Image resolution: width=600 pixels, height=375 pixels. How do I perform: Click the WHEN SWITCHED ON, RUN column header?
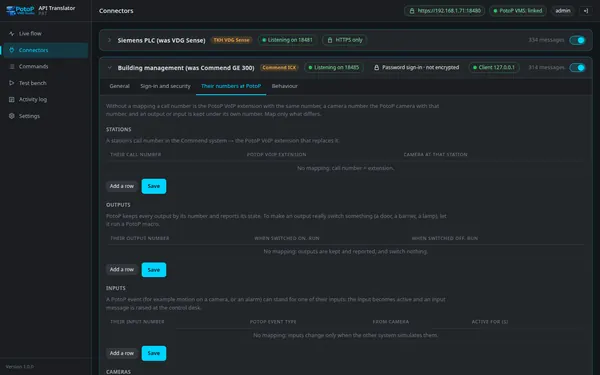point(287,238)
